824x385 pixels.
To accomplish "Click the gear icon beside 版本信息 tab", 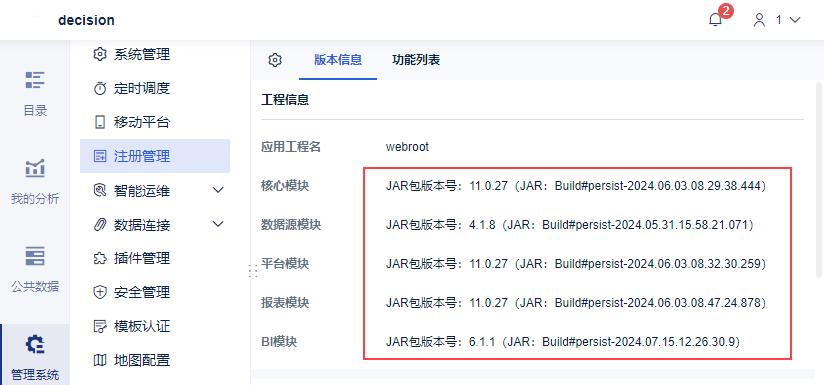I will tap(275, 60).
